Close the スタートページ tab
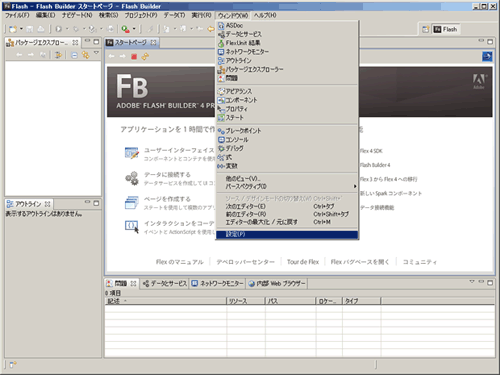 click(x=153, y=43)
